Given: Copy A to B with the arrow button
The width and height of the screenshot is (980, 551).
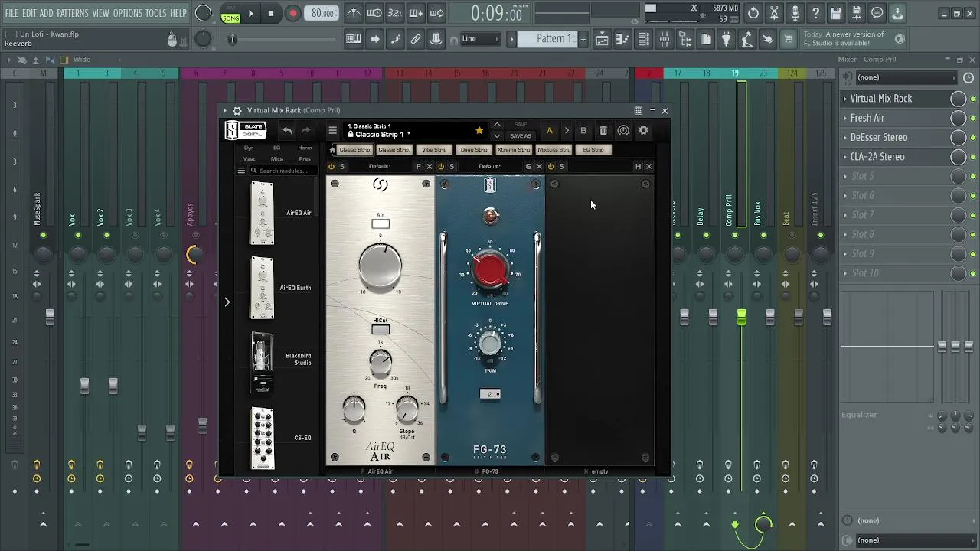Looking at the screenshot, I should tap(567, 131).
